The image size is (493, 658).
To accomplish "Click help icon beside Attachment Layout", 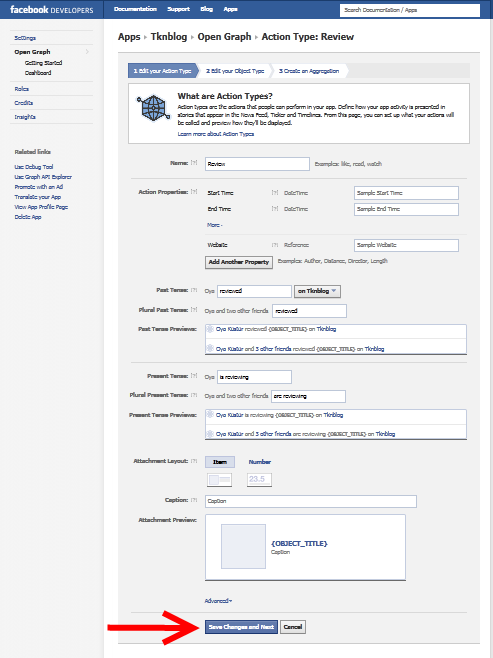I will click(194, 461).
